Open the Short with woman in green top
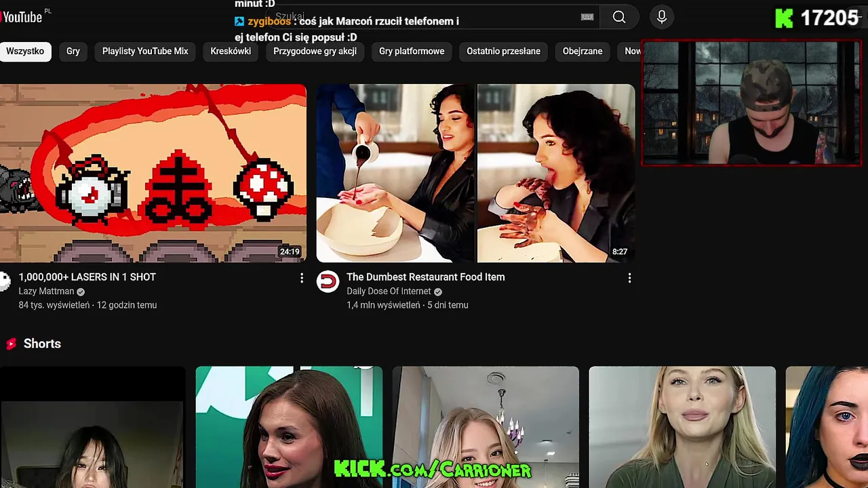The width and height of the screenshot is (868, 488). point(682,427)
